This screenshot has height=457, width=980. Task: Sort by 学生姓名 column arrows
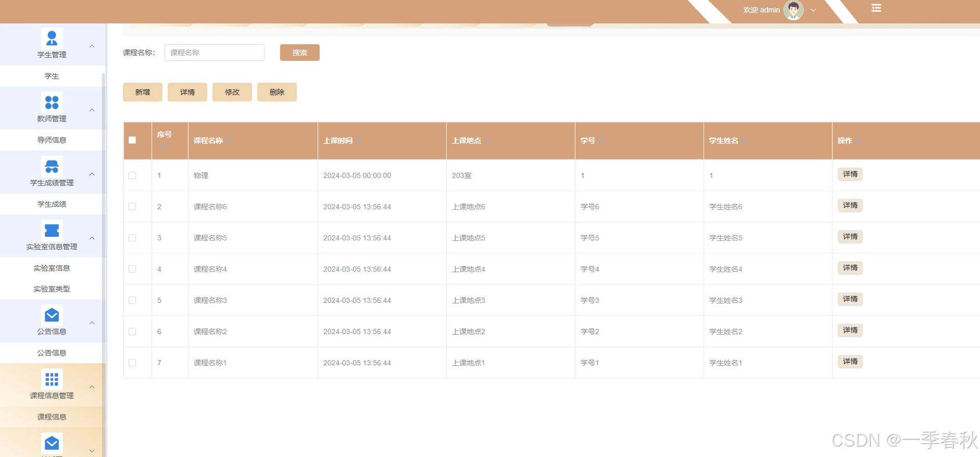(744, 141)
